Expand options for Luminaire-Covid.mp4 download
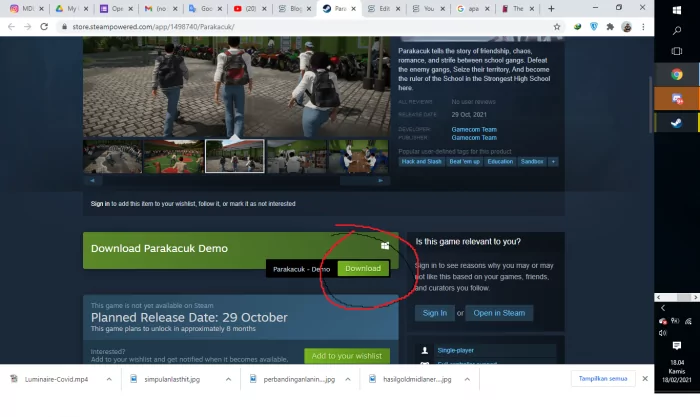The image size is (700, 417). [109, 379]
